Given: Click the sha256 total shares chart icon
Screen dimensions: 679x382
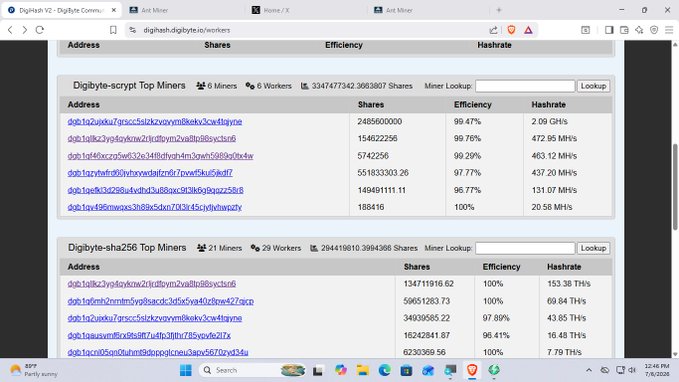Looking at the screenshot, I should (314, 248).
